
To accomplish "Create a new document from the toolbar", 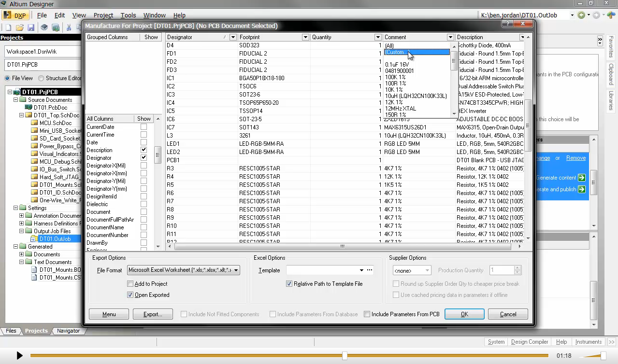I will coord(8,28).
